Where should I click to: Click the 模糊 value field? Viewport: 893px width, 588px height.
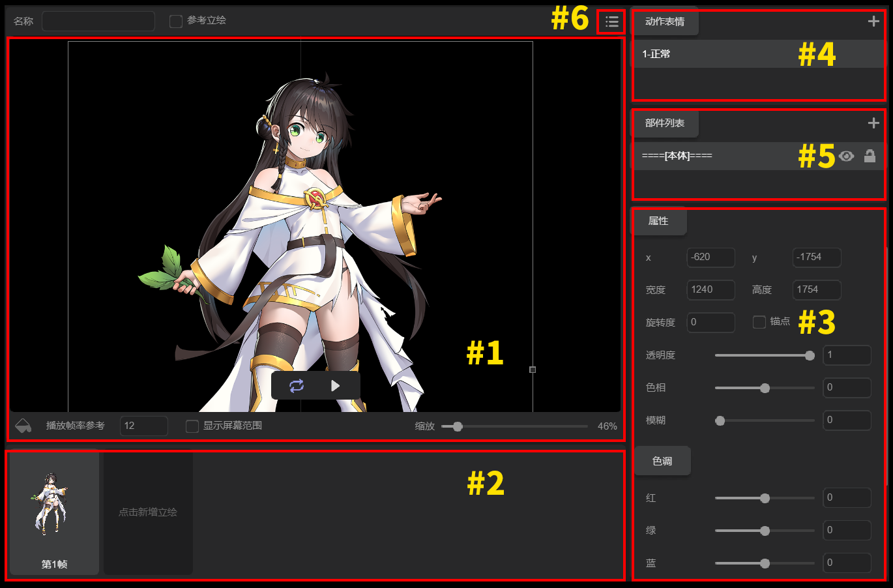pyautogui.click(x=847, y=420)
